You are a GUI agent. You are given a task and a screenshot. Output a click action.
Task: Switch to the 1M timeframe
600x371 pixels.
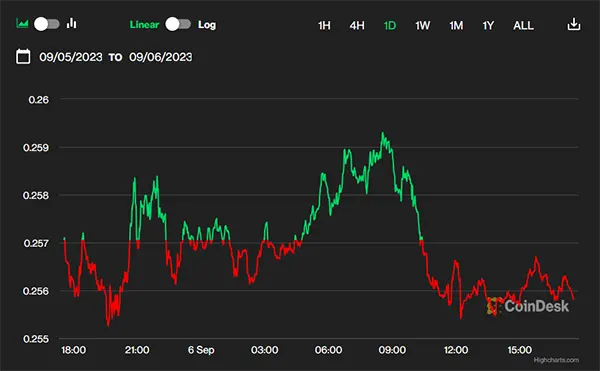(x=456, y=26)
